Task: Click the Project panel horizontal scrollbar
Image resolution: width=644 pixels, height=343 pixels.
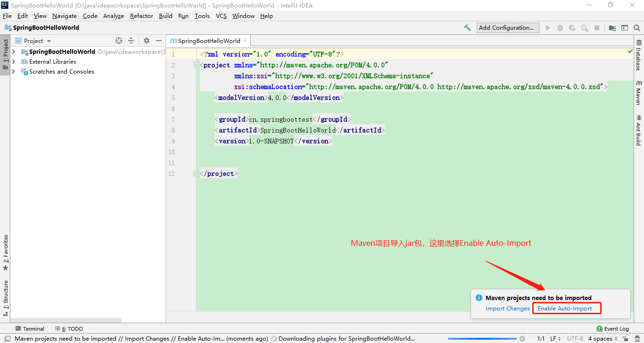Action: pos(66,320)
